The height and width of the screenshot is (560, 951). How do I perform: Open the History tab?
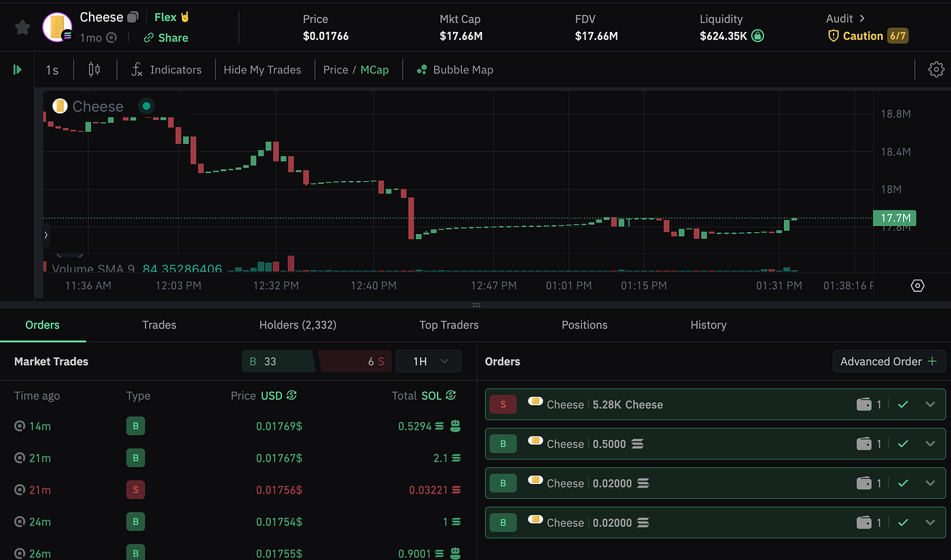[x=708, y=325]
